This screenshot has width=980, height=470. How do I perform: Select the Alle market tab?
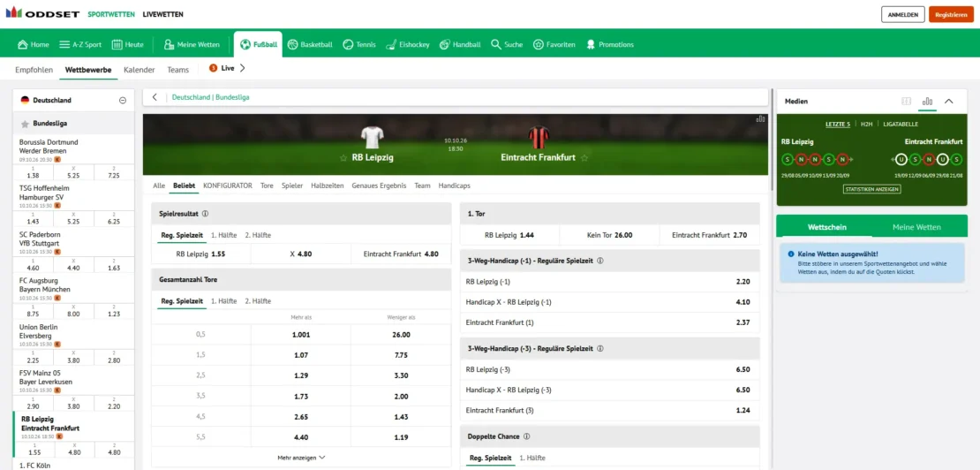tap(159, 186)
